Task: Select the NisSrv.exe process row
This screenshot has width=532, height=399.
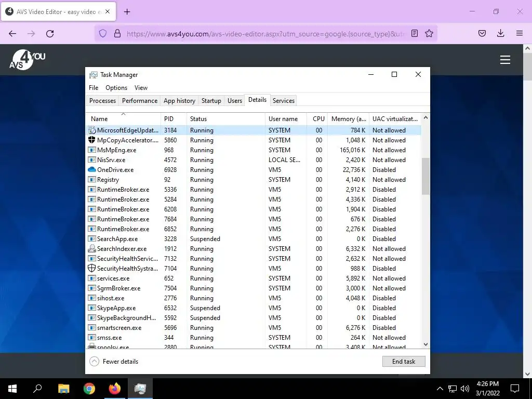Action: coord(254,160)
